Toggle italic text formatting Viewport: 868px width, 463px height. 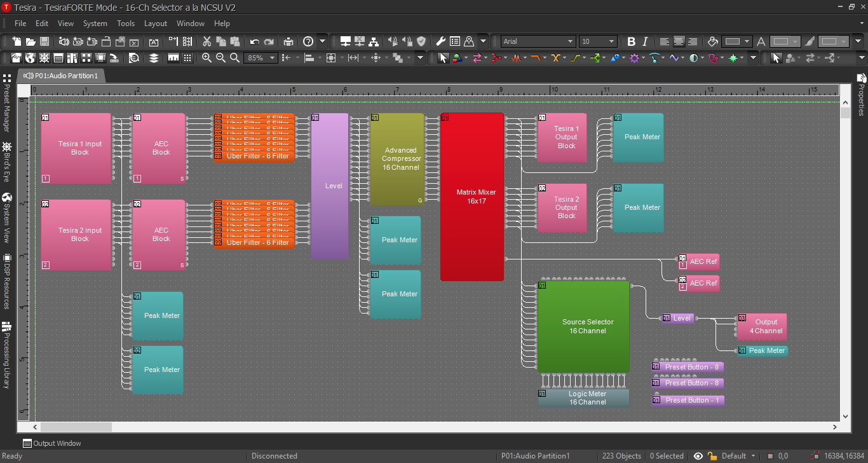click(x=645, y=41)
